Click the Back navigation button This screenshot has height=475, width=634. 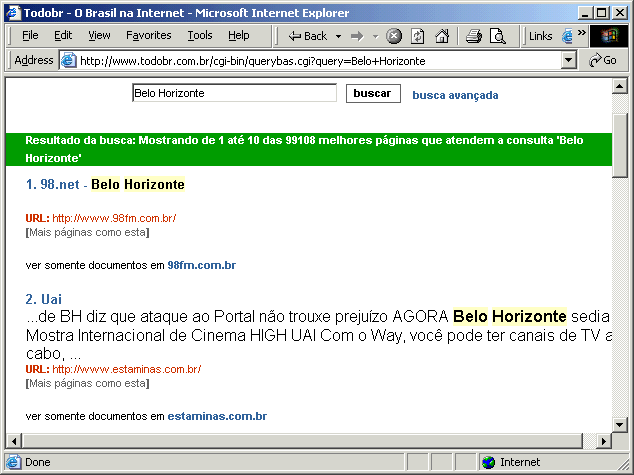click(x=308, y=36)
